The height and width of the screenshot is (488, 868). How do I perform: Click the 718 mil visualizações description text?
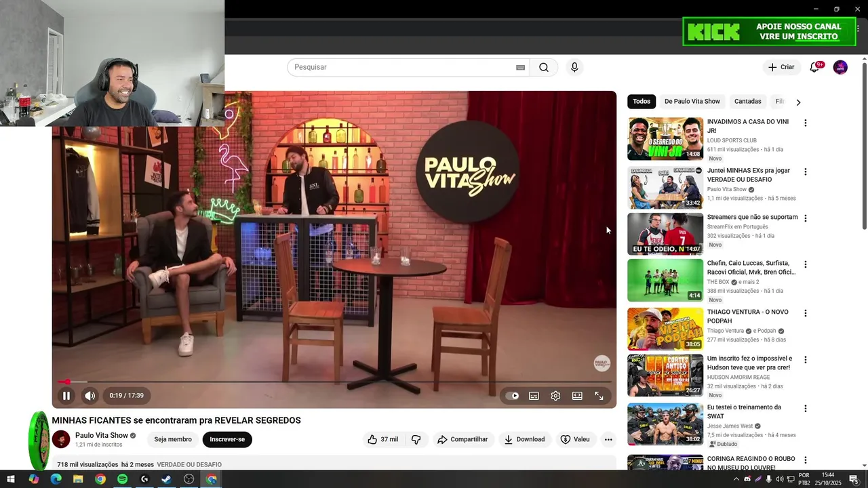(87, 464)
